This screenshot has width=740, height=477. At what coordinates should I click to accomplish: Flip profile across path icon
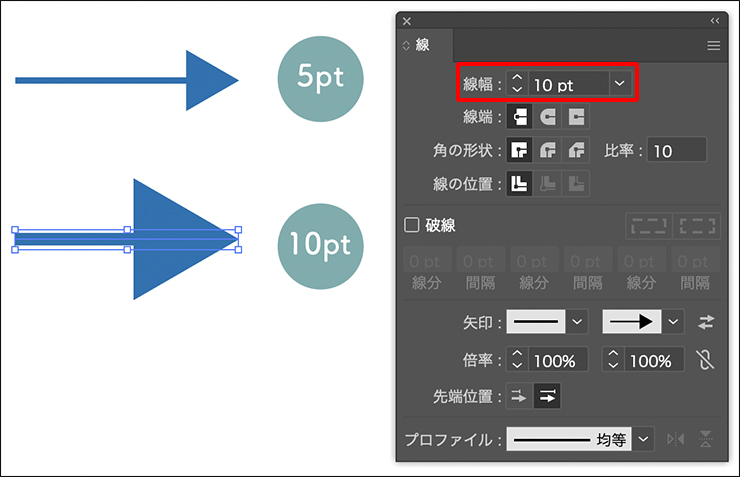pyautogui.click(x=706, y=439)
